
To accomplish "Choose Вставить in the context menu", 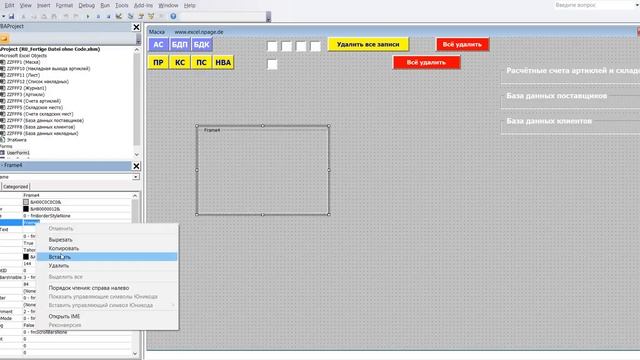I will point(107,257).
